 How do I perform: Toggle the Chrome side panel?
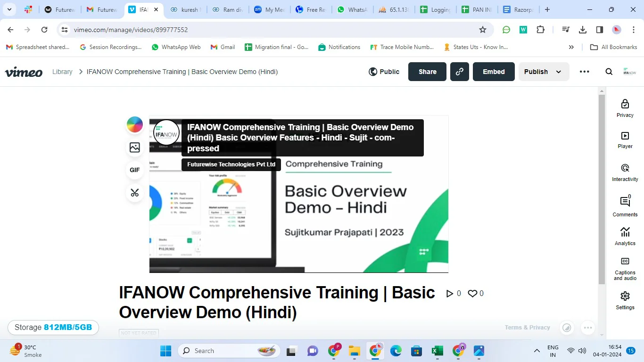(x=600, y=30)
